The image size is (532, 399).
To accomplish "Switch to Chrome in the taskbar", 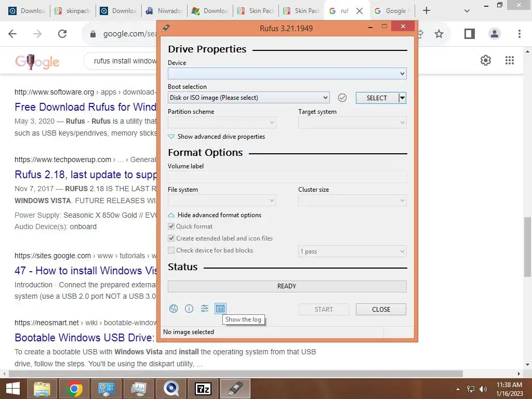I will coord(74,389).
